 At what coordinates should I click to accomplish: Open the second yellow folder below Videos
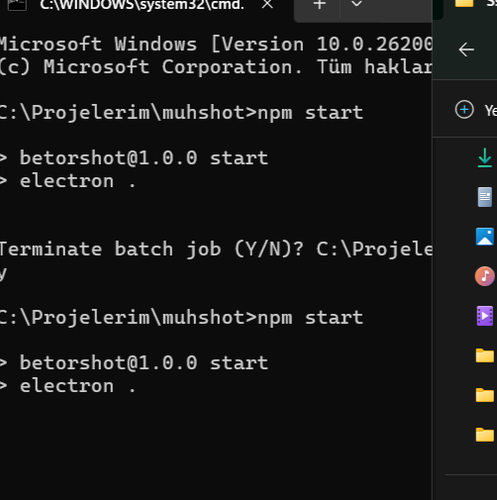[485, 395]
